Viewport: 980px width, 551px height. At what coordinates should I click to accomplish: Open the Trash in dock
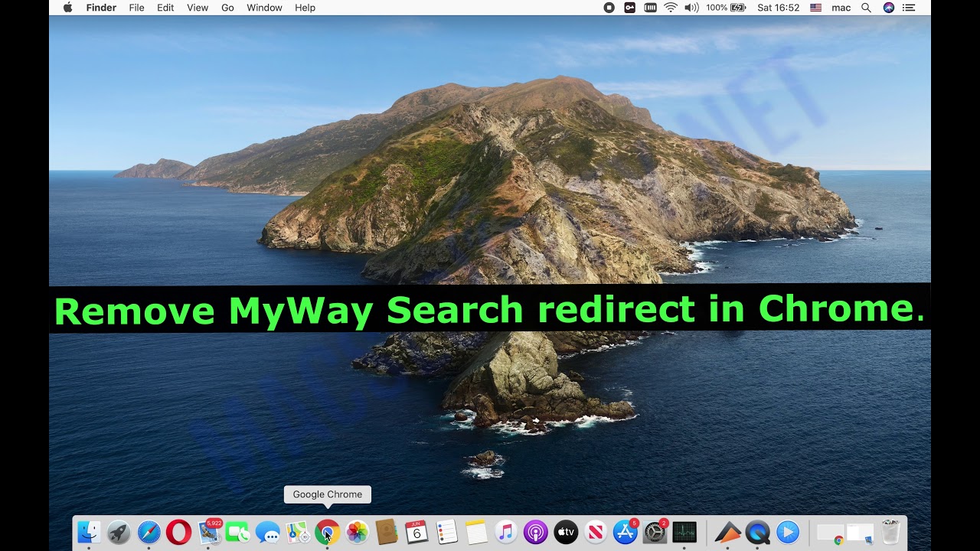[x=890, y=532]
